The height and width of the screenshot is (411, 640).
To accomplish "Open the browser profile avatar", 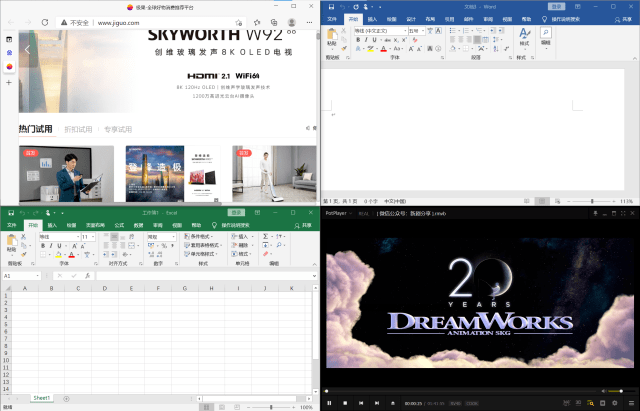I will click(292, 22).
